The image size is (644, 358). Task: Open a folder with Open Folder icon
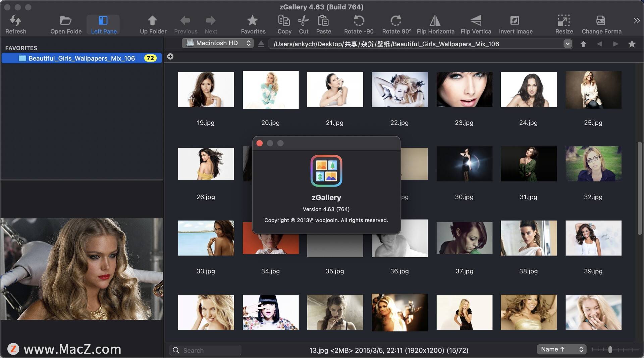coord(65,21)
